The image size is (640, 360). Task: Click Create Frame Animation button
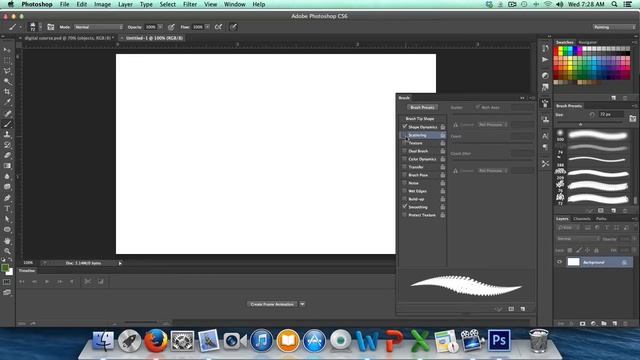click(x=272, y=304)
